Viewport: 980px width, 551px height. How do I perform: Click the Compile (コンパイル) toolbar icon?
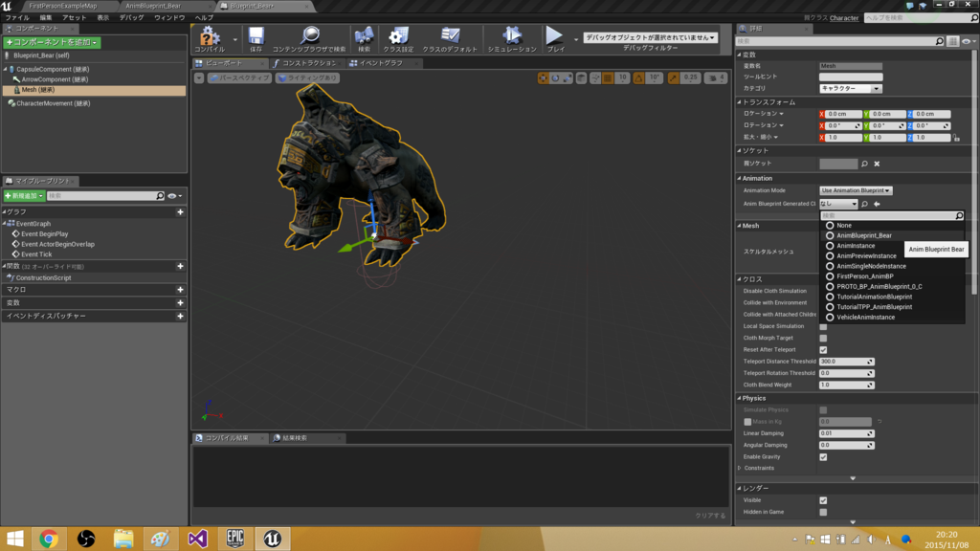click(210, 35)
